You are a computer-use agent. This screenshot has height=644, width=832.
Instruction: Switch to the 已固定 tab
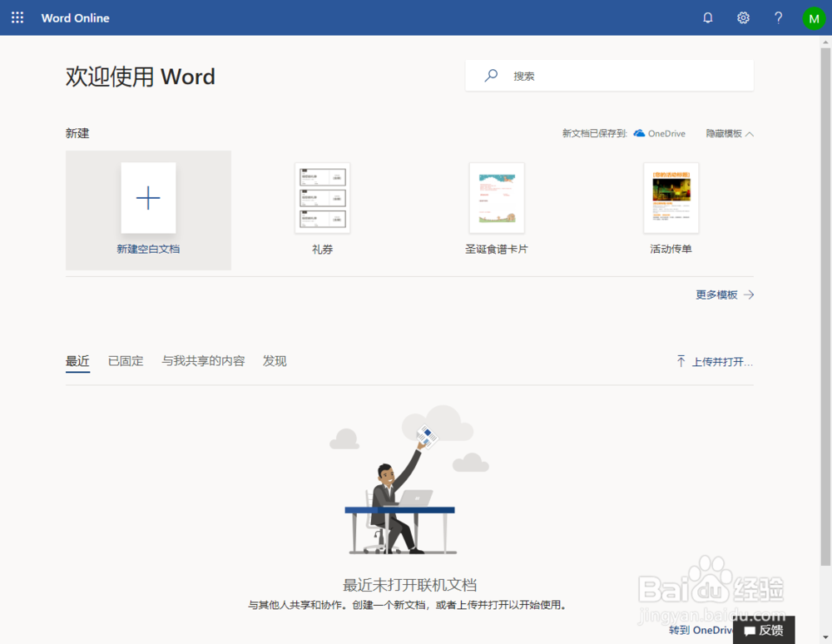tap(126, 361)
